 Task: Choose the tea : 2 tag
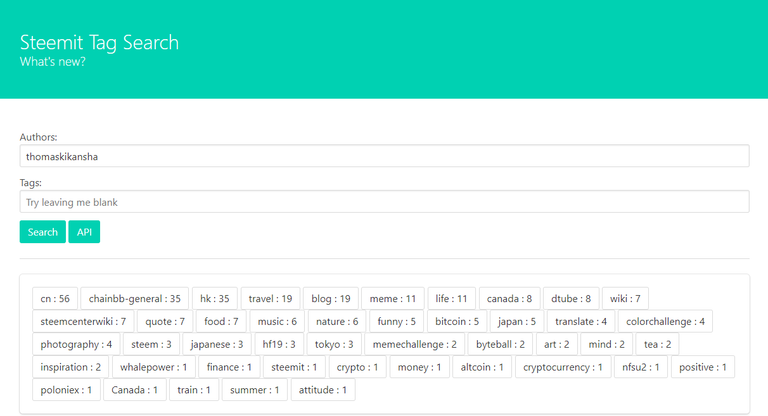[x=657, y=344]
